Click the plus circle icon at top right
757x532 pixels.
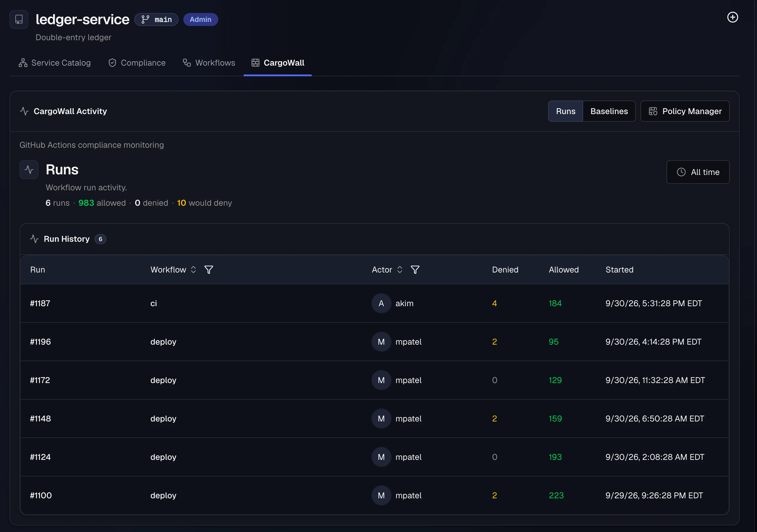[732, 17]
